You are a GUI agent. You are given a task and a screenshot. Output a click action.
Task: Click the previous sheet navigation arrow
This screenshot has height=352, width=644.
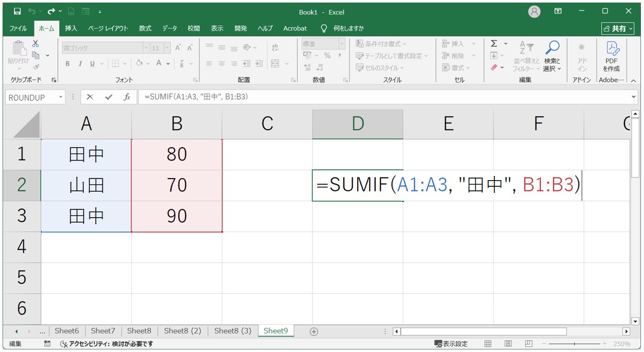point(16,331)
